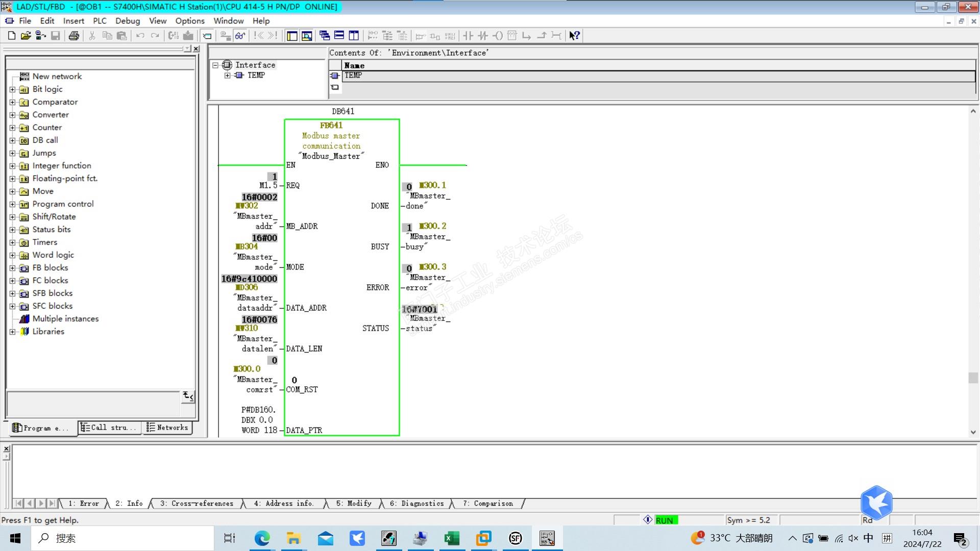
Task: Click New network in elements list
Action: click(57, 77)
